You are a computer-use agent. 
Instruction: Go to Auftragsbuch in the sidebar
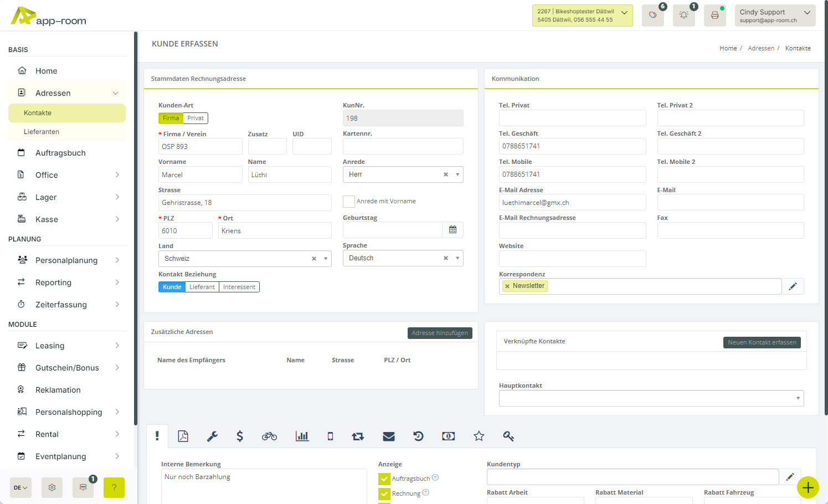tap(60, 153)
